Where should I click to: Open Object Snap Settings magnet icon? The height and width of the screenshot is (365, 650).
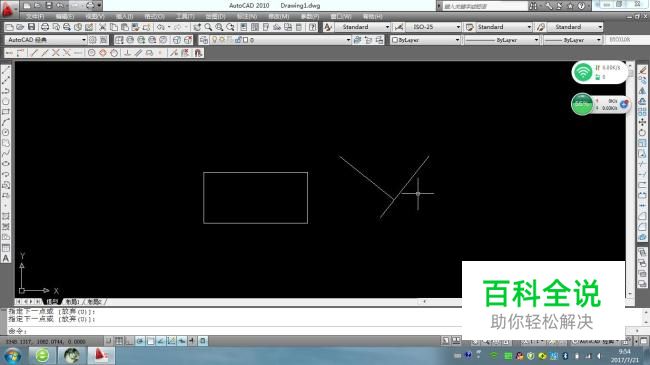[198, 53]
